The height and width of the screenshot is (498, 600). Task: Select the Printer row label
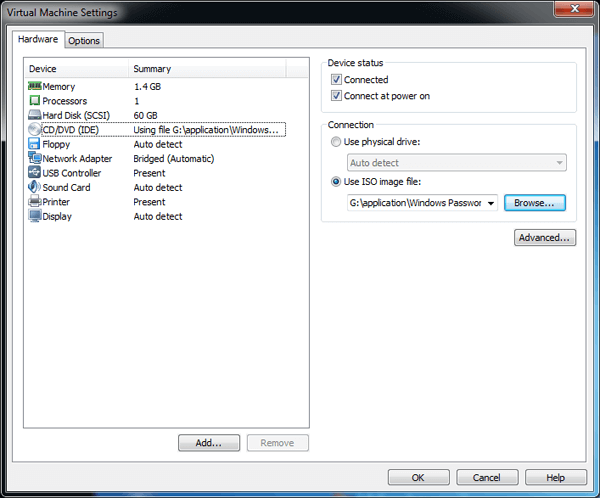pyautogui.click(x=56, y=202)
